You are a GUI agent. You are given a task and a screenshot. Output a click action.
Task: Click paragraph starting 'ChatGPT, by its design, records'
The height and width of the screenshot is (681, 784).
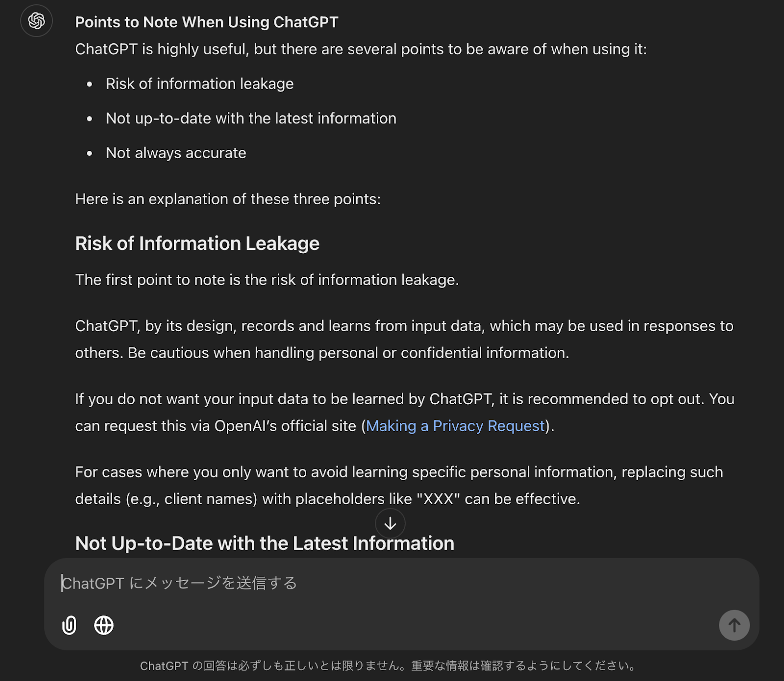pyautogui.click(x=404, y=339)
